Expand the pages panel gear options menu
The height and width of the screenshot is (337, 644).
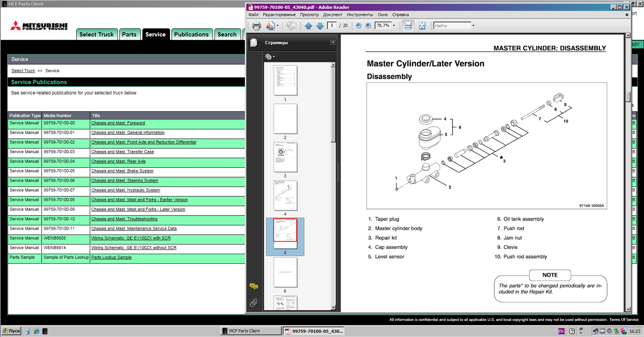270,57
